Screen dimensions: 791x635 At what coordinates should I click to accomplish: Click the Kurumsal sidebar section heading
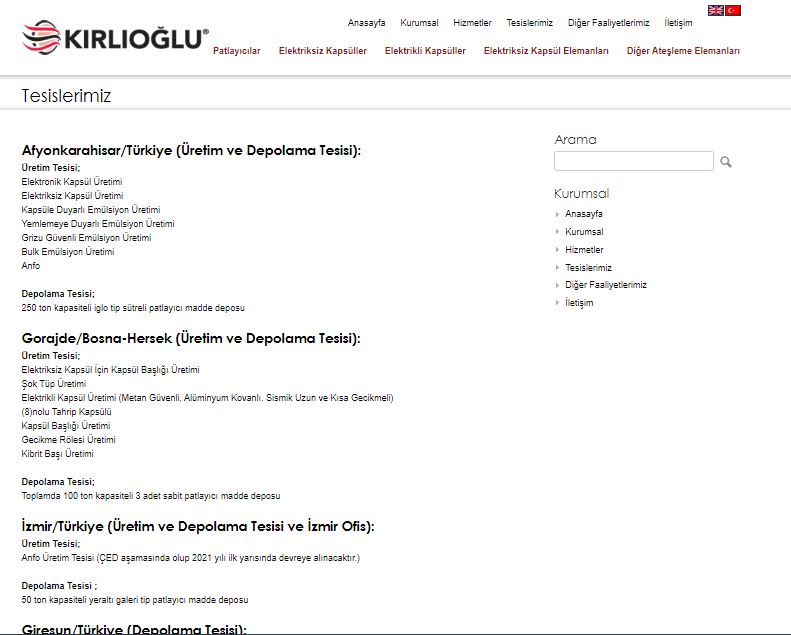click(582, 194)
